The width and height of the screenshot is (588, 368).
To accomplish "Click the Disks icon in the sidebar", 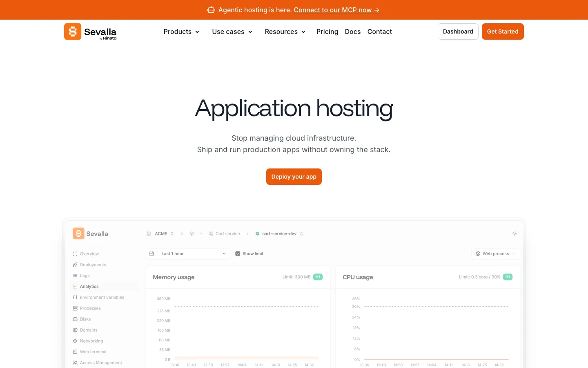I will [75, 319].
